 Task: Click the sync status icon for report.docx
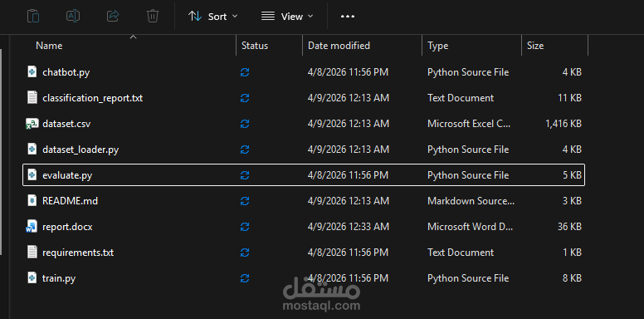pos(245,227)
